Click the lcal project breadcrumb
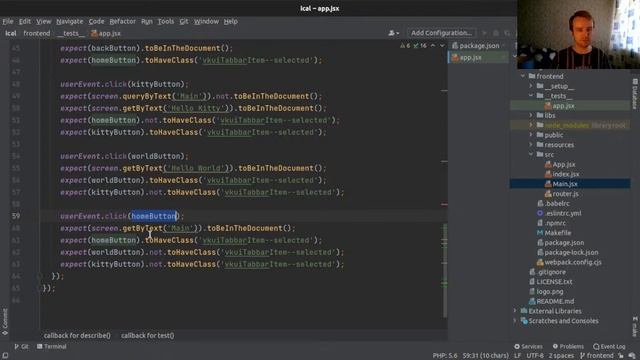Image resolution: width=640 pixels, height=360 pixels. (11, 33)
